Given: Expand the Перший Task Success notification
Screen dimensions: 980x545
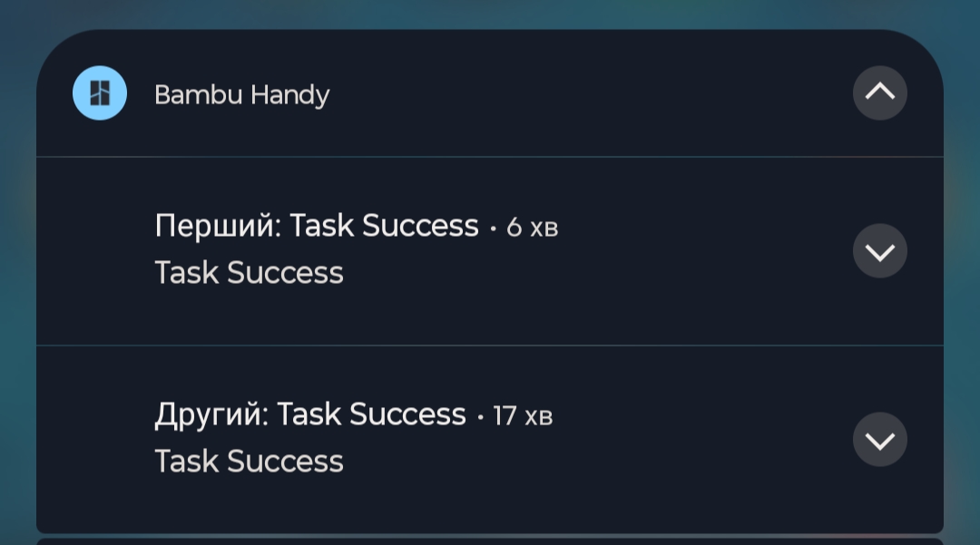Looking at the screenshot, I should click(879, 251).
